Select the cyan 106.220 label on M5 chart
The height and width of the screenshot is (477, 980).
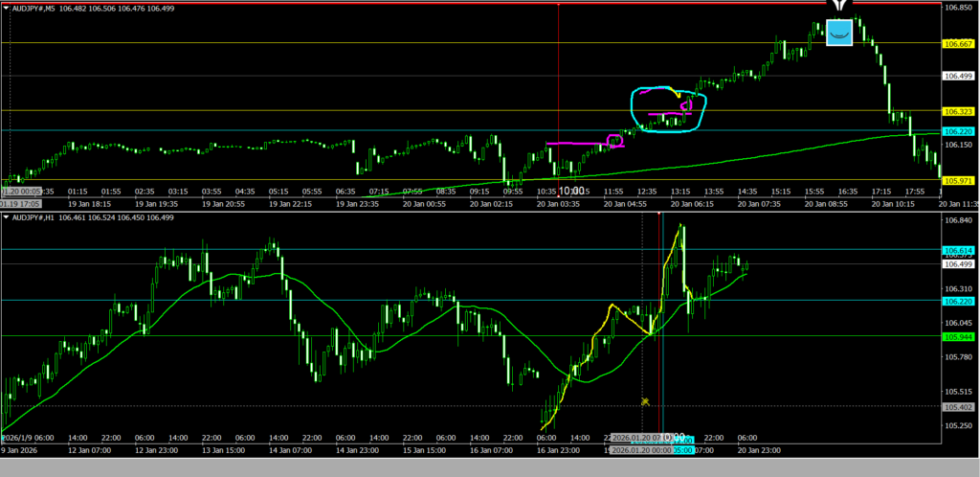(x=958, y=130)
